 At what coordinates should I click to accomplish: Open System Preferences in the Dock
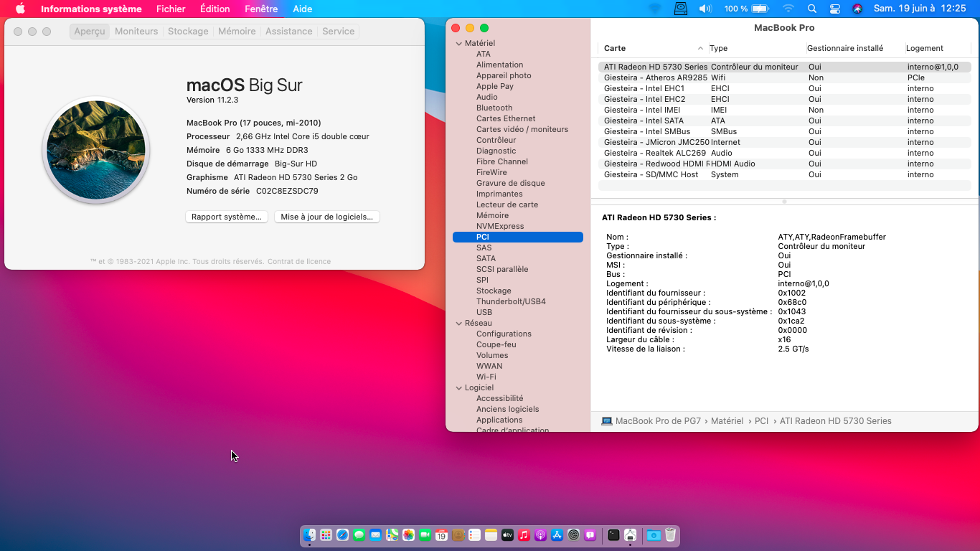(x=573, y=534)
